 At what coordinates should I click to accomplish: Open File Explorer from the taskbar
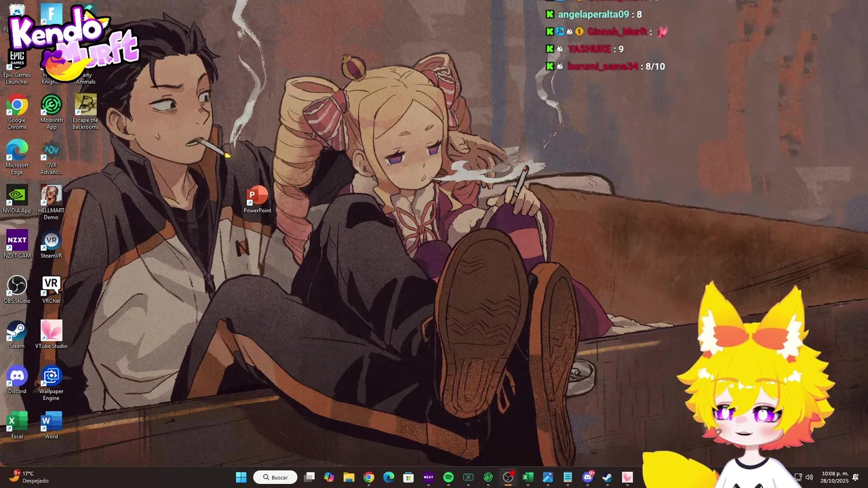pyautogui.click(x=349, y=477)
